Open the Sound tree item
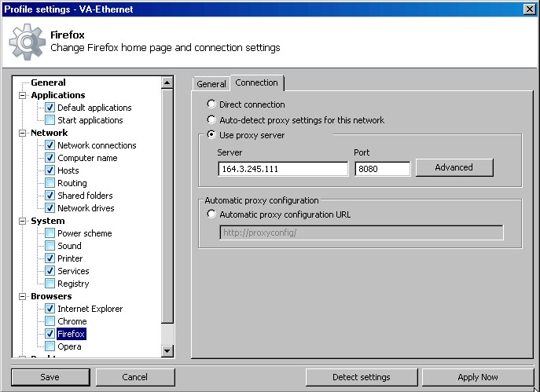 pyautogui.click(x=69, y=246)
